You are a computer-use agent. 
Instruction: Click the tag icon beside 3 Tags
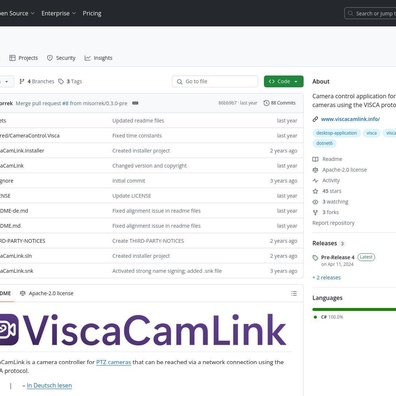point(61,81)
